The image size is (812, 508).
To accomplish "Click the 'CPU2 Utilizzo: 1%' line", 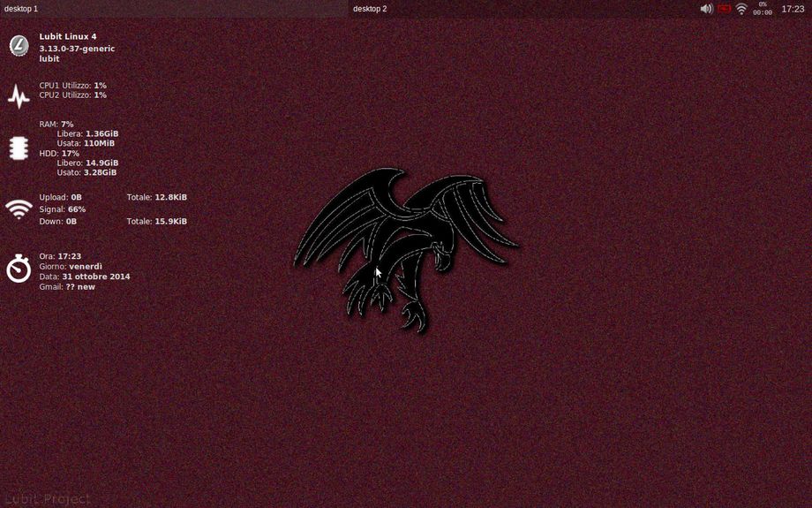I will coord(73,95).
